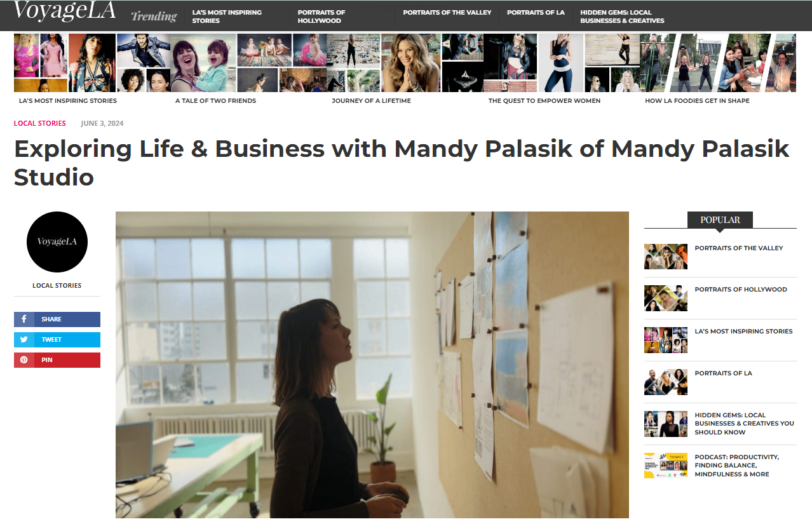Click Portraits of the Valley popular thumbnail

(666, 257)
